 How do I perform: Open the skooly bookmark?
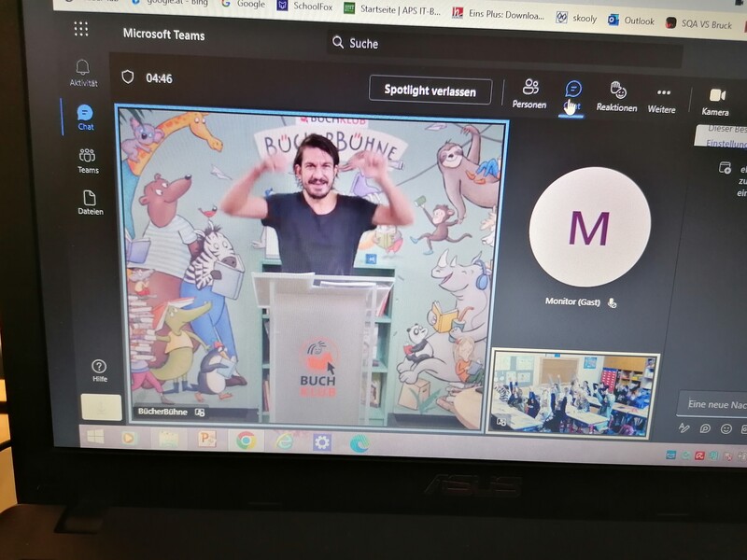(x=577, y=19)
